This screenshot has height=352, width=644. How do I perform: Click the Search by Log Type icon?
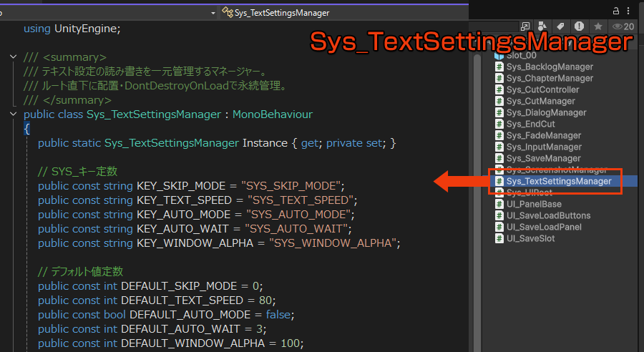[580, 26]
